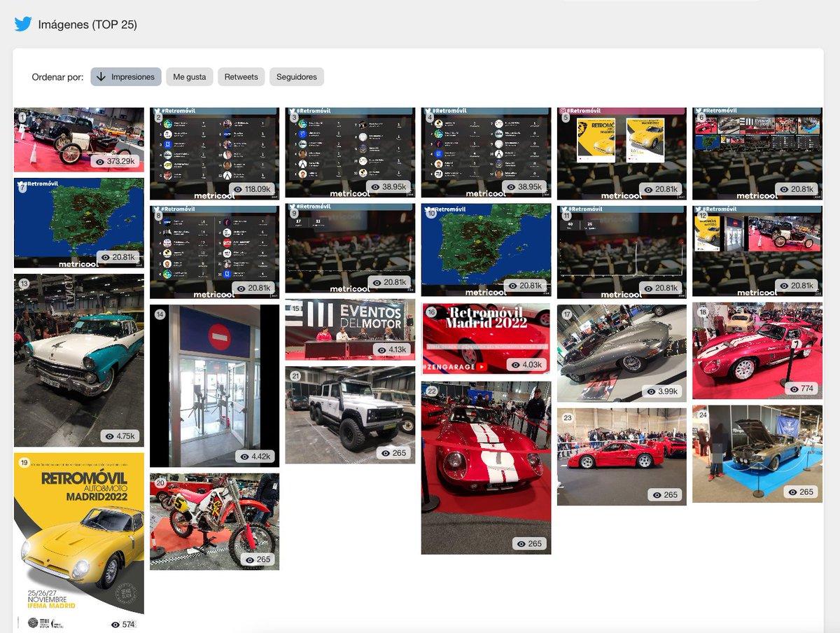Click the 574 impressions count on poster
Screen dimensions: 840x633
(122, 625)
